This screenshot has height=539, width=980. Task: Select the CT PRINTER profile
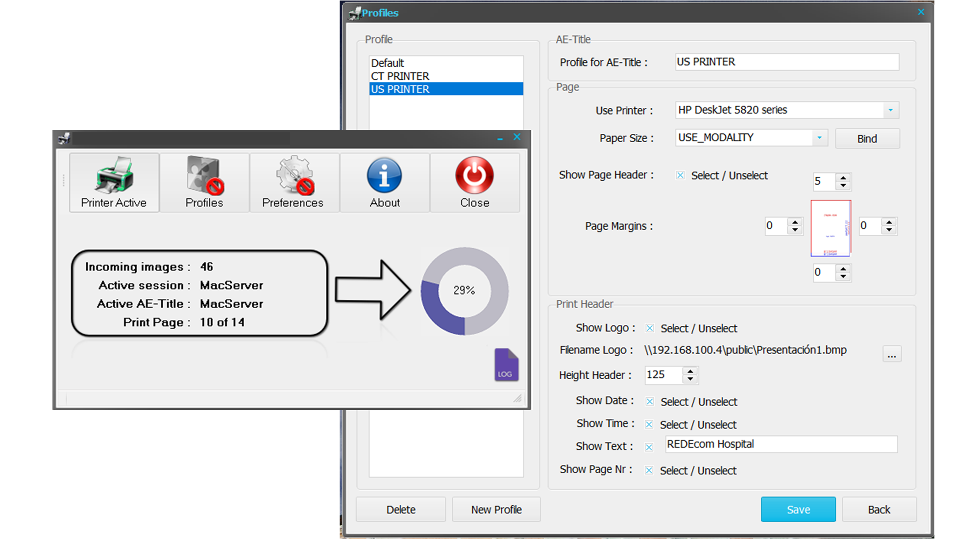(x=400, y=76)
